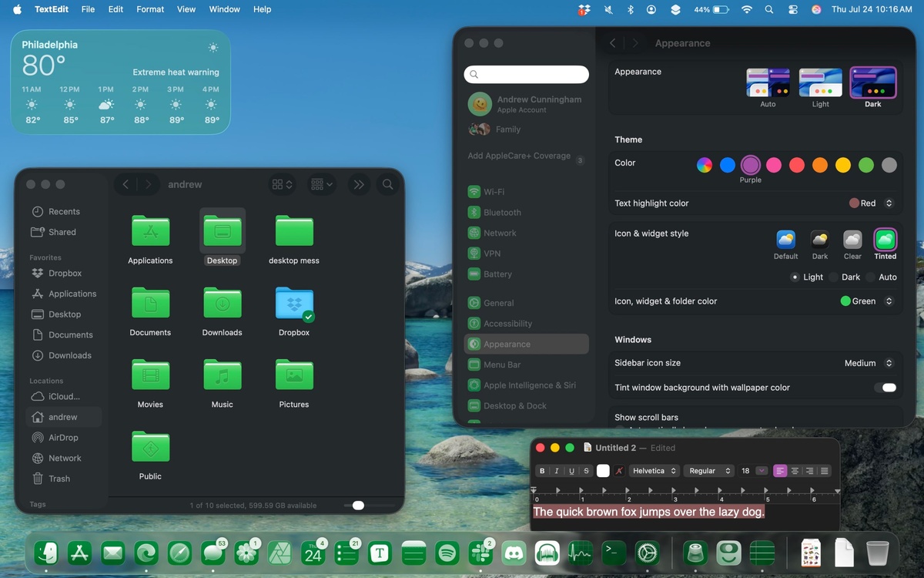Screen dimensions: 924x578
Task: Open the Public folder in Finder
Action: [x=150, y=446]
